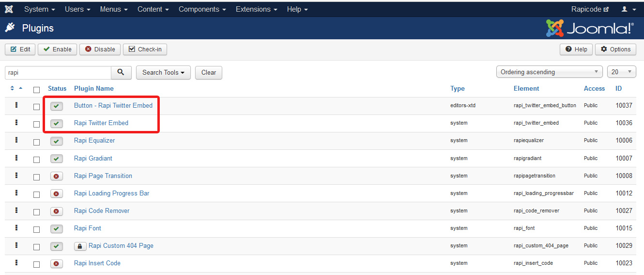The width and height of the screenshot is (644, 275).
Task: Tick the Rapi Gradiant checkbox
Action: pos(36,160)
